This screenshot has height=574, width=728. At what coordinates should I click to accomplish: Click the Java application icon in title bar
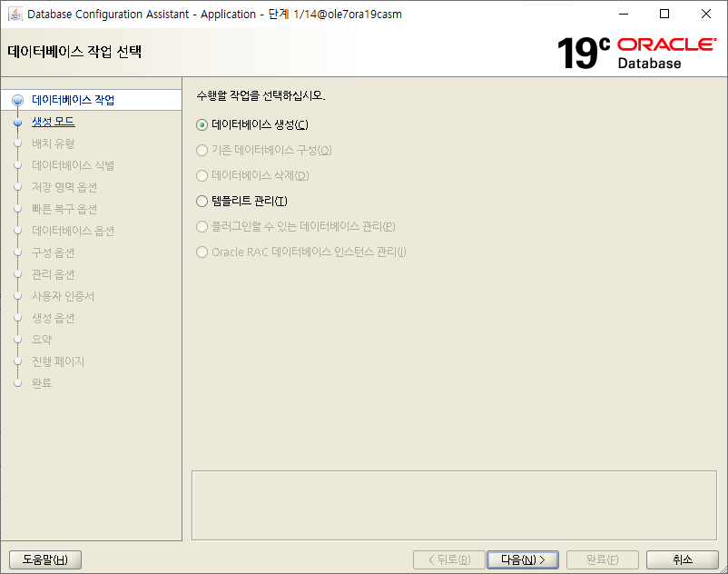click(15, 14)
